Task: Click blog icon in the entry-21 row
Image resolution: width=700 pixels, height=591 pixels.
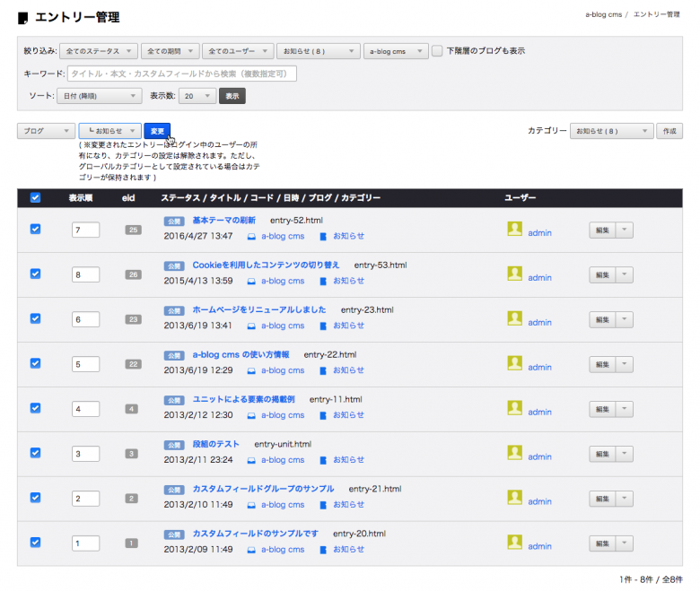Action: (252, 505)
